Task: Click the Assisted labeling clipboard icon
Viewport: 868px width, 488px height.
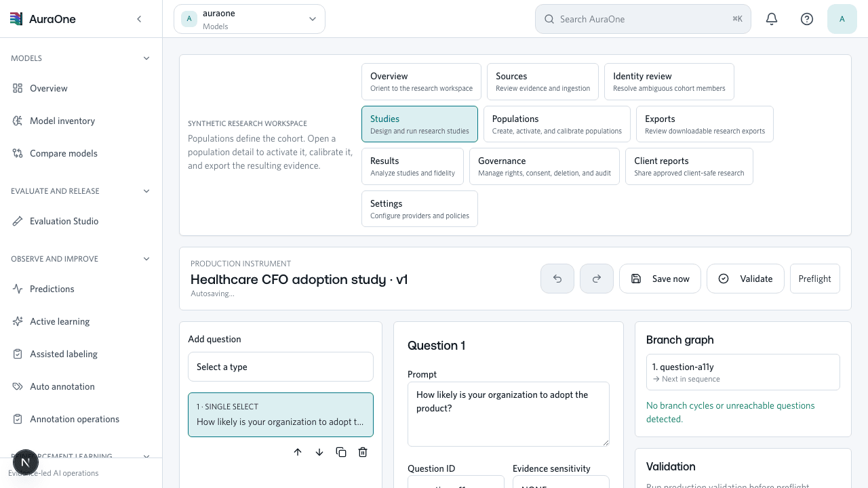Action: tap(18, 354)
